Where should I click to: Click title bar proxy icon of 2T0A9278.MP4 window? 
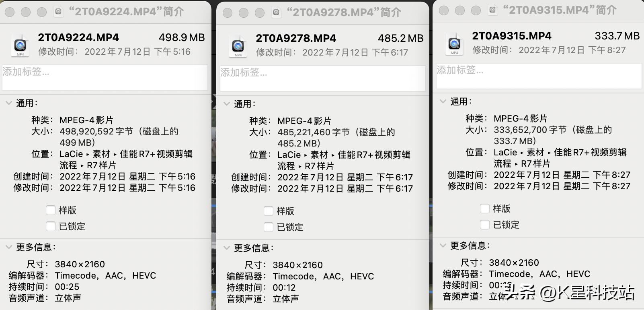tap(277, 13)
